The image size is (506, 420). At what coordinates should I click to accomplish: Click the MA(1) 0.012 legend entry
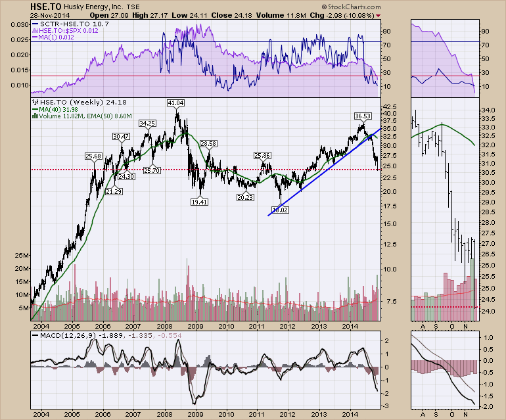point(56,37)
